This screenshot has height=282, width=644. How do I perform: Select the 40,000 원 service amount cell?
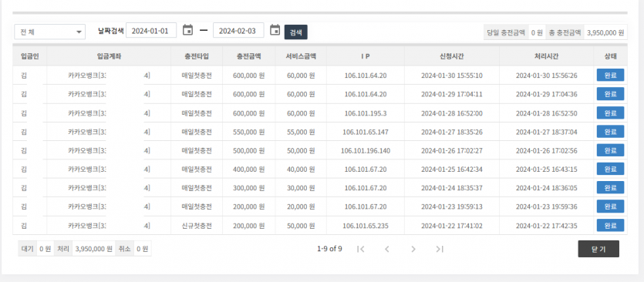pyautogui.click(x=301, y=169)
